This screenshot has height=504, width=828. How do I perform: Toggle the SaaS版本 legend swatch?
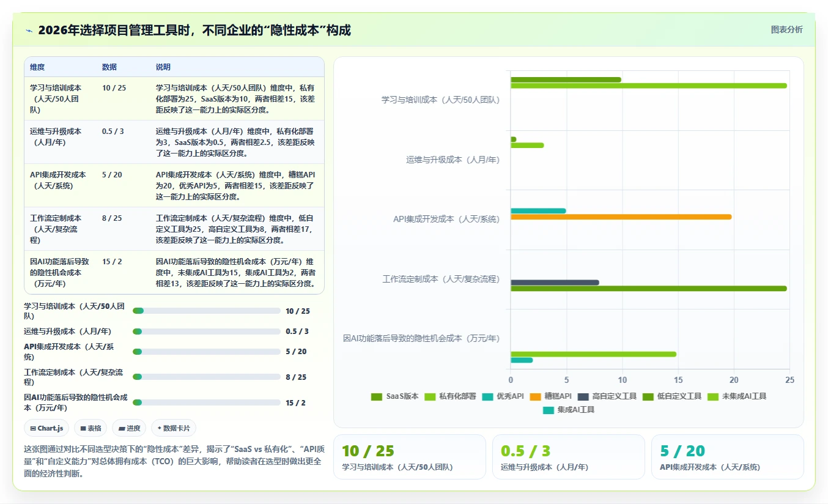[377, 396]
